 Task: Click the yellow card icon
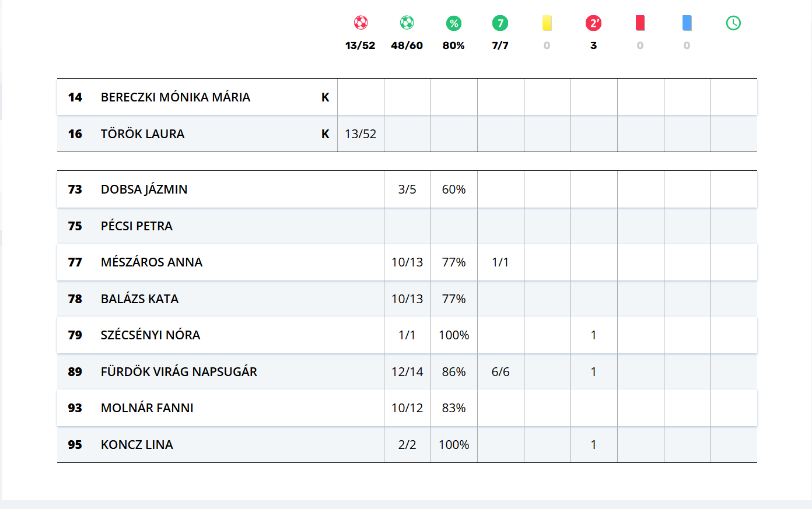(x=547, y=23)
